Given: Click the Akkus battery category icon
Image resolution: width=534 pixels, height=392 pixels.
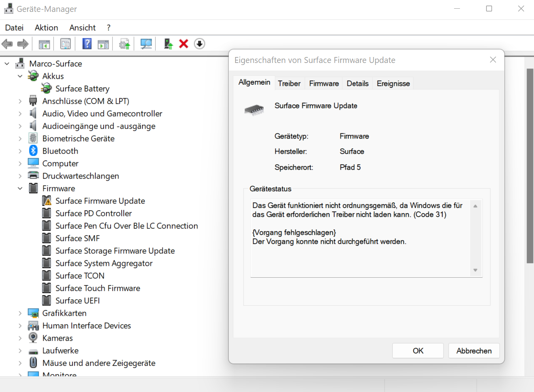Looking at the screenshot, I should tap(33, 76).
